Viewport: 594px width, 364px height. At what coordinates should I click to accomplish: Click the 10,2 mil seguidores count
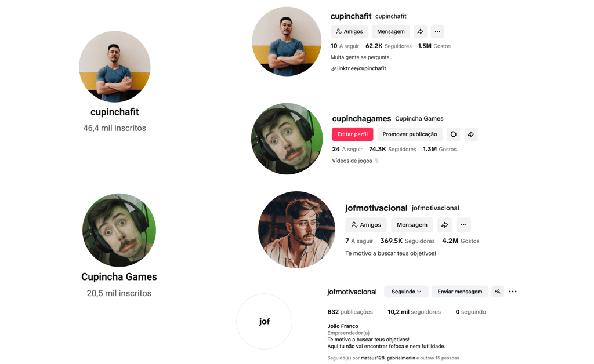(x=414, y=312)
